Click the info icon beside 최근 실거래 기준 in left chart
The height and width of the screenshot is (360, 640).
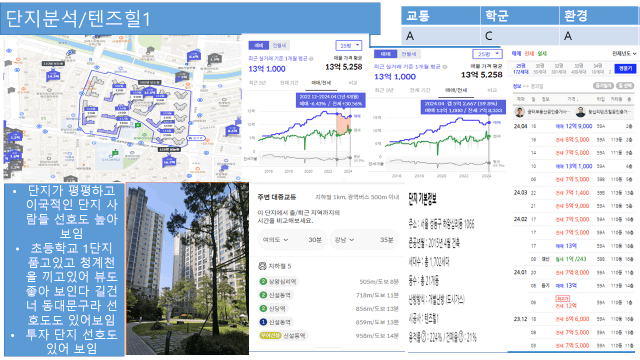pos(311,58)
